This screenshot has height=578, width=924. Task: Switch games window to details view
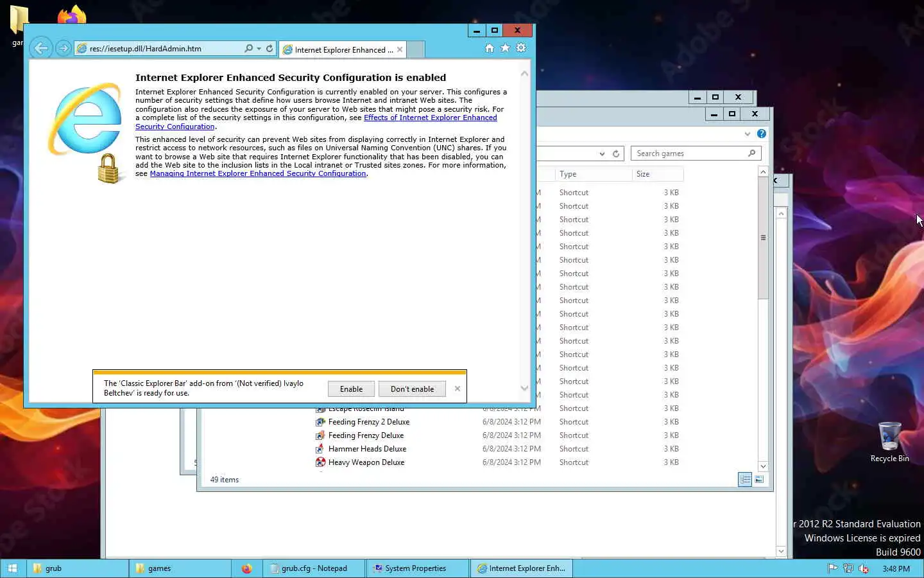(x=745, y=480)
